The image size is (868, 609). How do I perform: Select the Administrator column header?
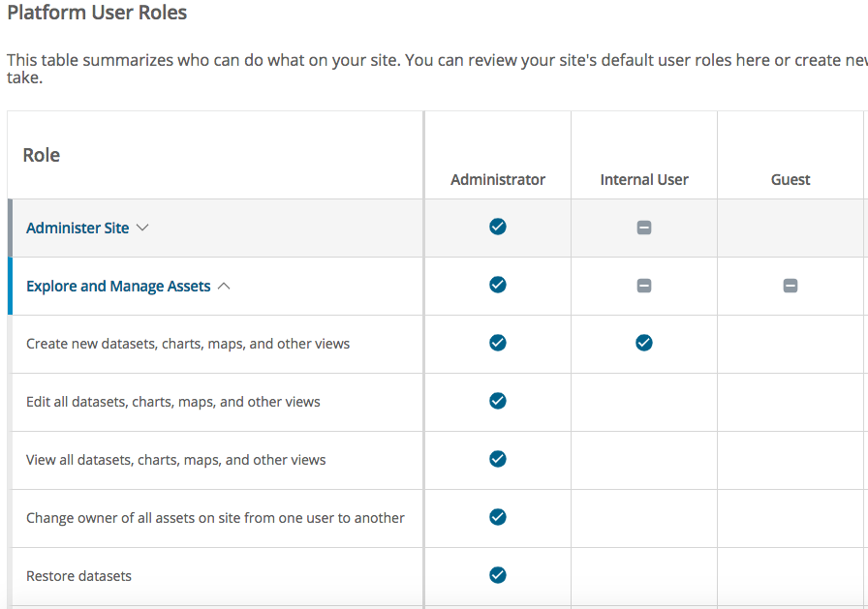point(498,180)
